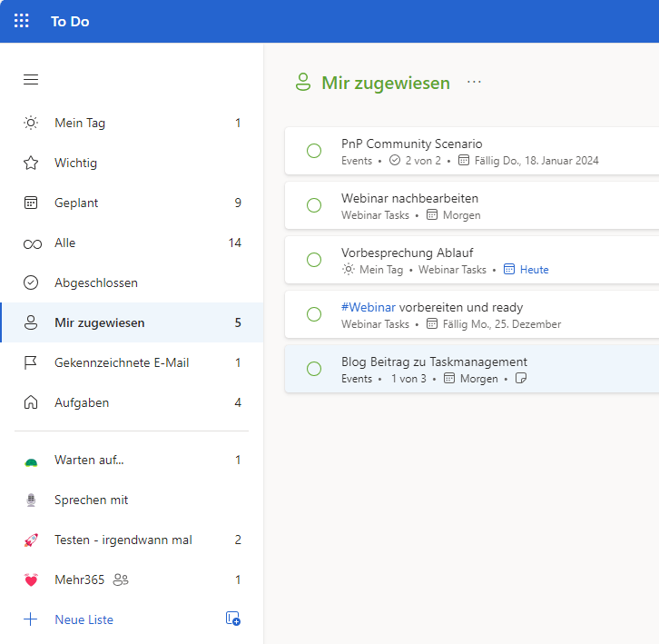659x644 pixels.
Task: Click the To Do app title
Action: coord(70,22)
